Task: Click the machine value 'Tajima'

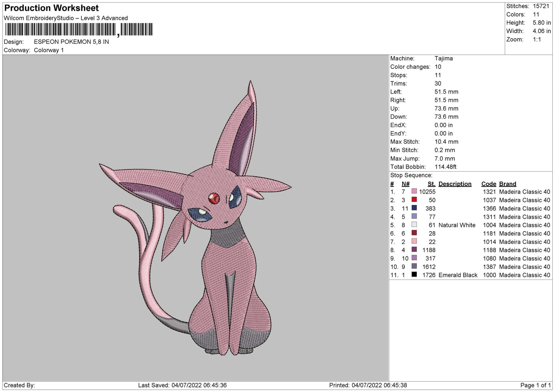Action: click(x=444, y=58)
